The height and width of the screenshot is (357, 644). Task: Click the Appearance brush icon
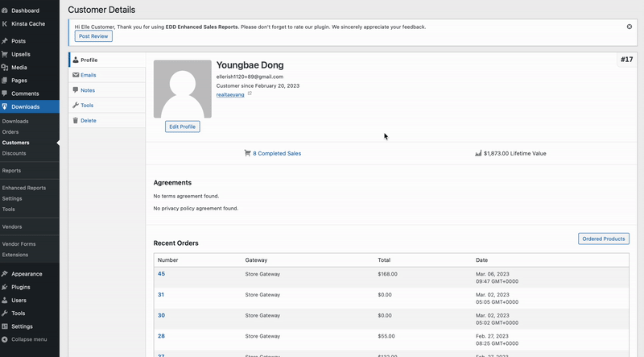point(5,274)
